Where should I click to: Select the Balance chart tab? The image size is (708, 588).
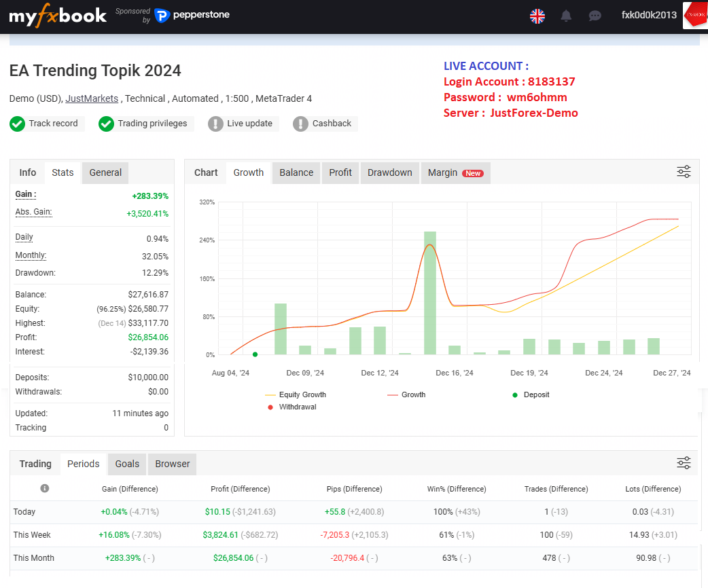[x=296, y=173]
